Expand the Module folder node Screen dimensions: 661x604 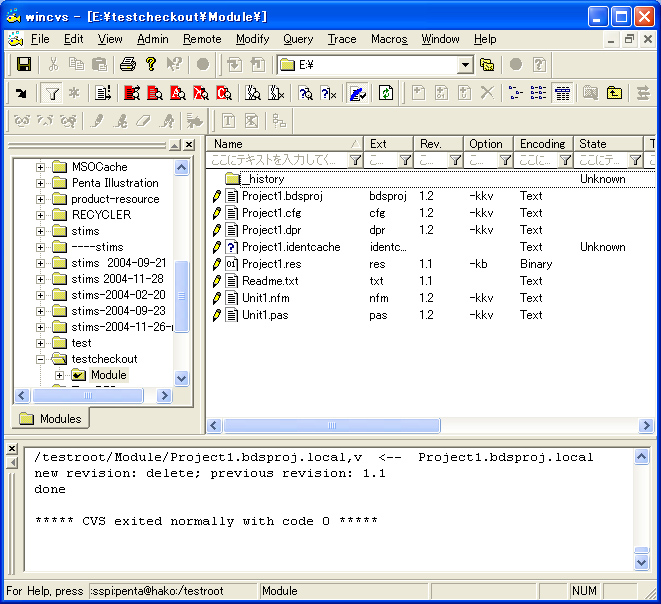pos(59,376)
